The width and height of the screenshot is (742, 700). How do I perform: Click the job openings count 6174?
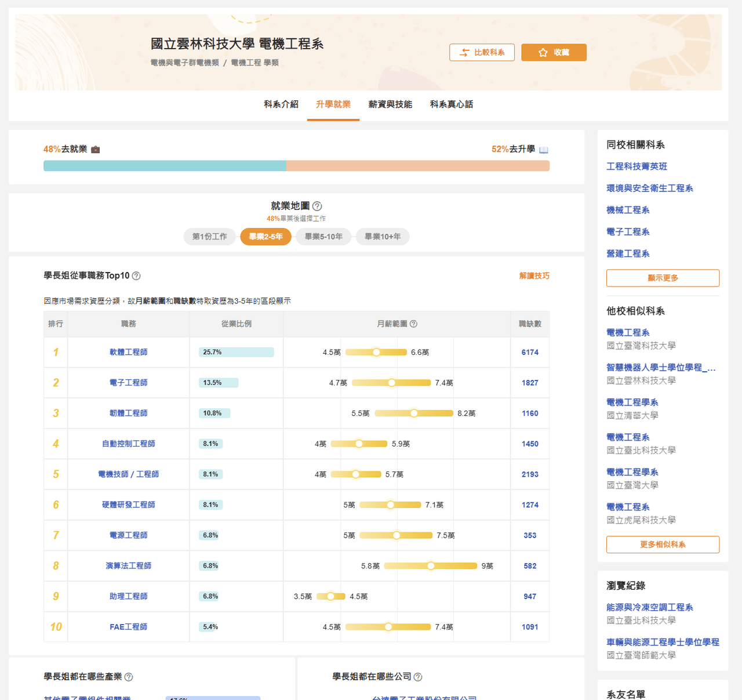coord(530,353)
